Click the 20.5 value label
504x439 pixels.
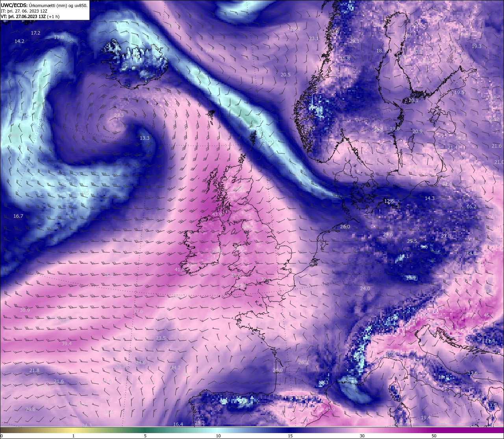(x=285, y=75)
